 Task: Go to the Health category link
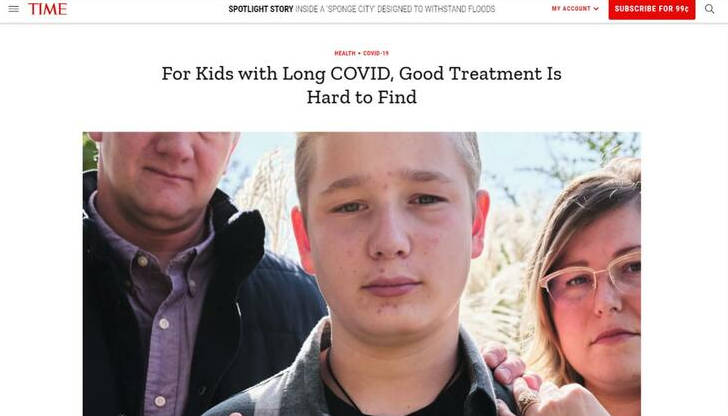345,53
